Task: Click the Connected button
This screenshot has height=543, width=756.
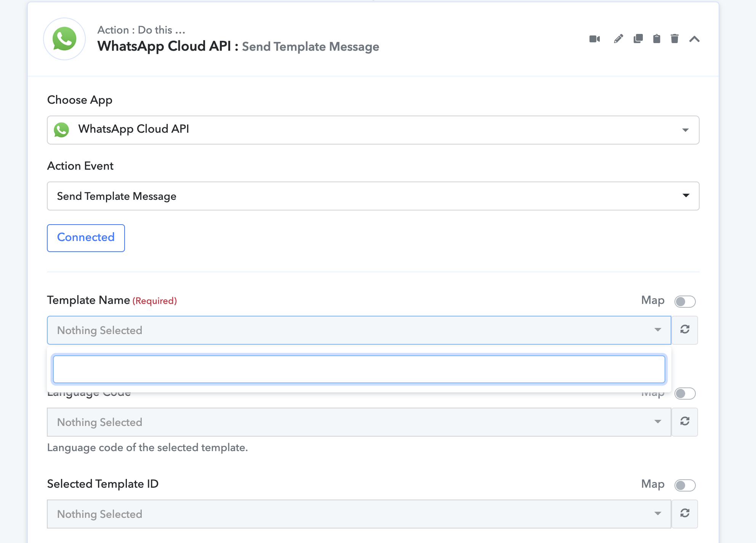Action: click(x=86, y=238)
